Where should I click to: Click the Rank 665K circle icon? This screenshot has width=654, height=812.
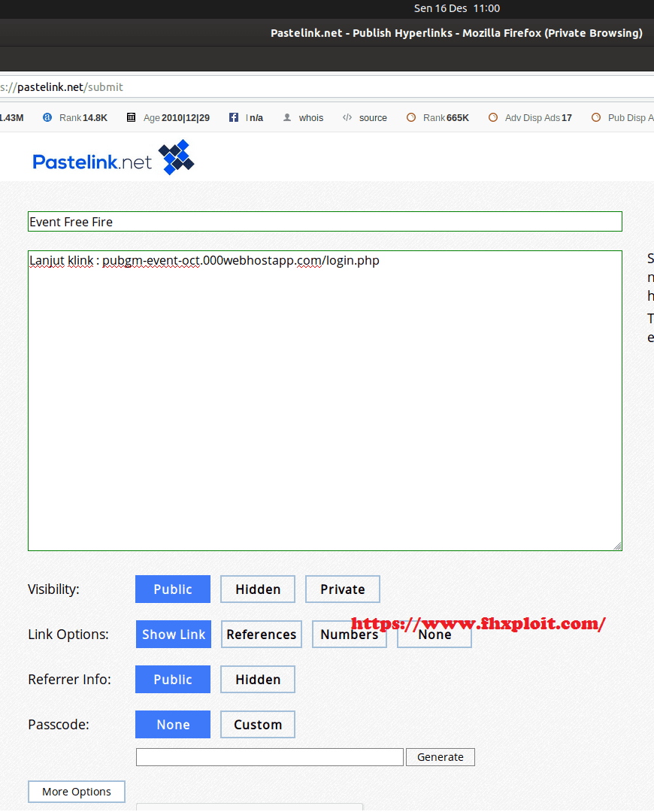(x=411, y=117)
